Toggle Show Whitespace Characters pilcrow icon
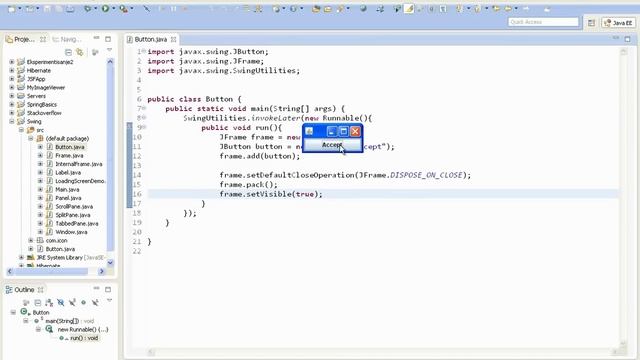 pos(443,9)
